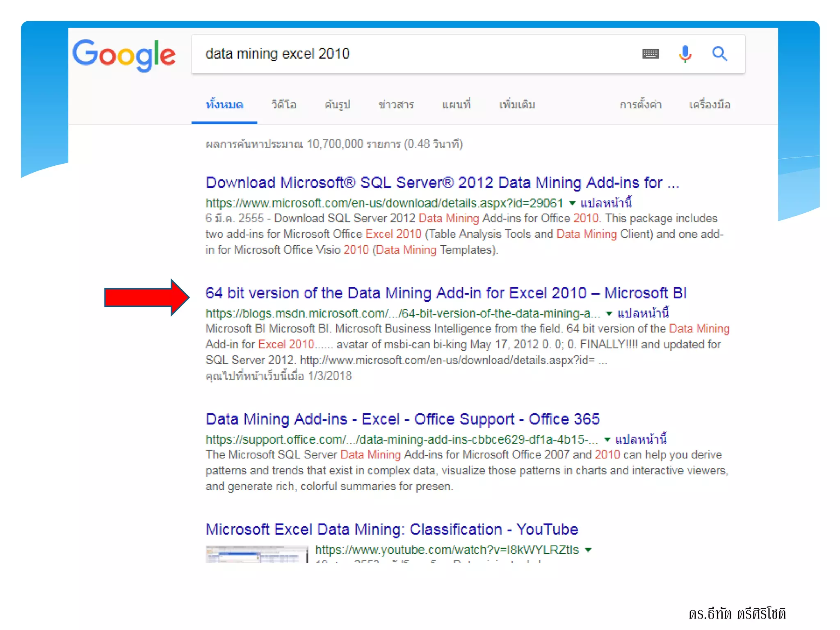
Task: Open เครื่องมือ (Tools) options
Action: [710, 105]
